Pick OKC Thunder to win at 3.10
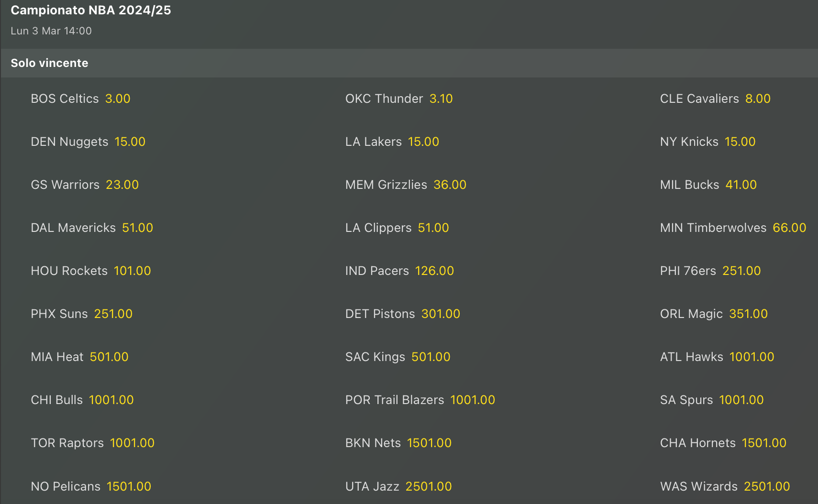The height and width of the screenshot is (504, 818). pyautogui.click(x=399, y=99)
